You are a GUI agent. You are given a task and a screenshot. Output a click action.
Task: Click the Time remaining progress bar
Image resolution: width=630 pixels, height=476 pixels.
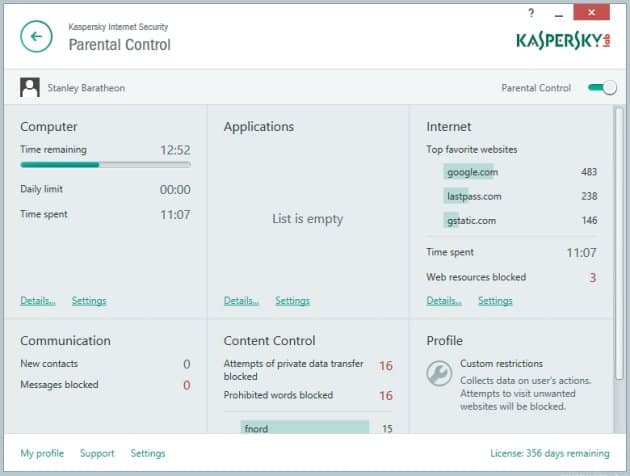pyautogui.click(x=105, y=165)
